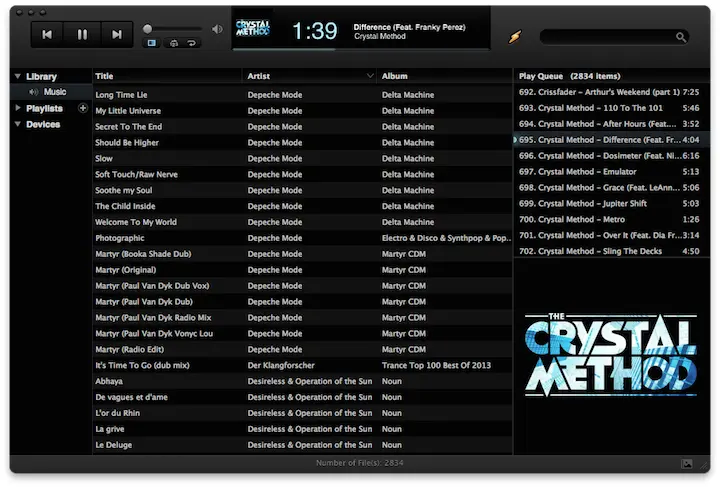The image size is (720, 487).
Task: Toggle the Artist column sort arrow
Action: [370, 76]
